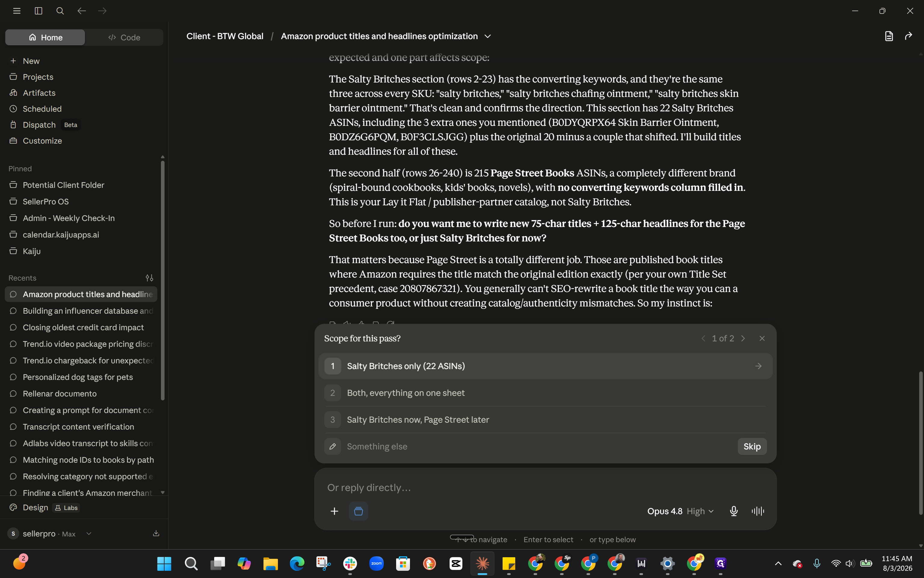Open the Sticky Notes taskbar icon

tap(509, 564)
